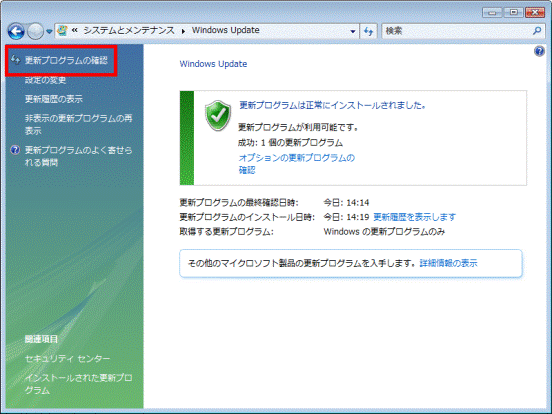The height and width of the screenshot is (414, 552).
Task: Click the Back navigation arrow button
Action: 16,31
